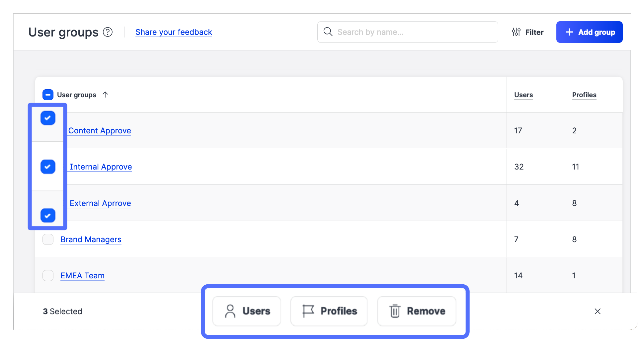Toggle the select-all checkbox in the header
Viewport: 644px width, 353px height.
(48, 95)
